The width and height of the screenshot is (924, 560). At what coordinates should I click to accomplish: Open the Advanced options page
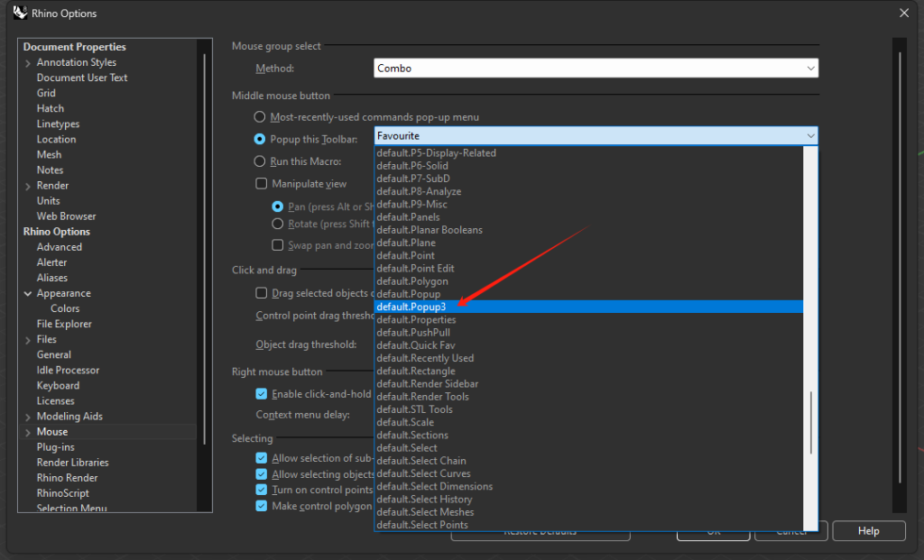pyautogui.click(x=59, y=247)
